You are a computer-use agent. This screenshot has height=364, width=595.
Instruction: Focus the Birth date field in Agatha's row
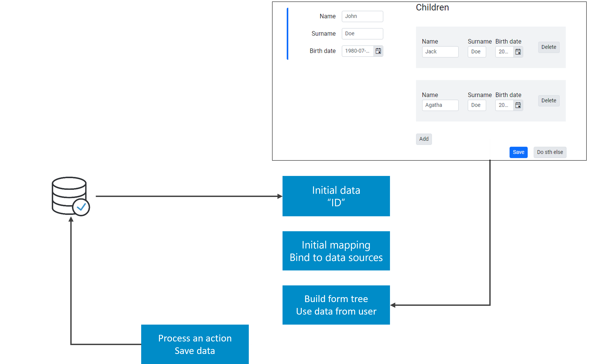click(504, 105)
